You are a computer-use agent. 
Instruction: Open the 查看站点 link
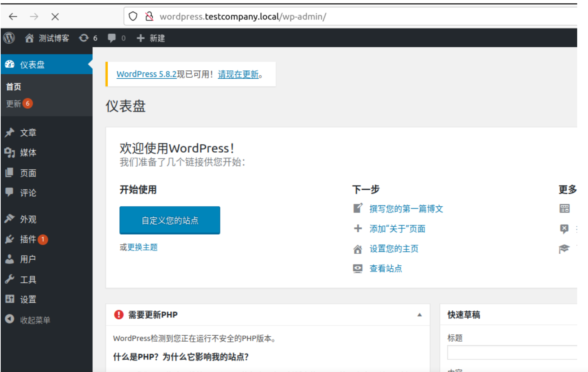point(386,268)
